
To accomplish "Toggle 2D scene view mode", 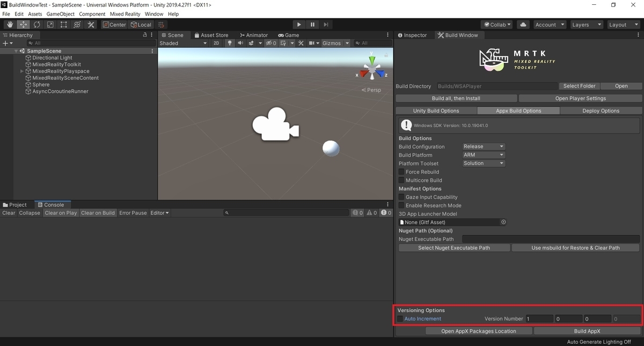I will [216, 43].
